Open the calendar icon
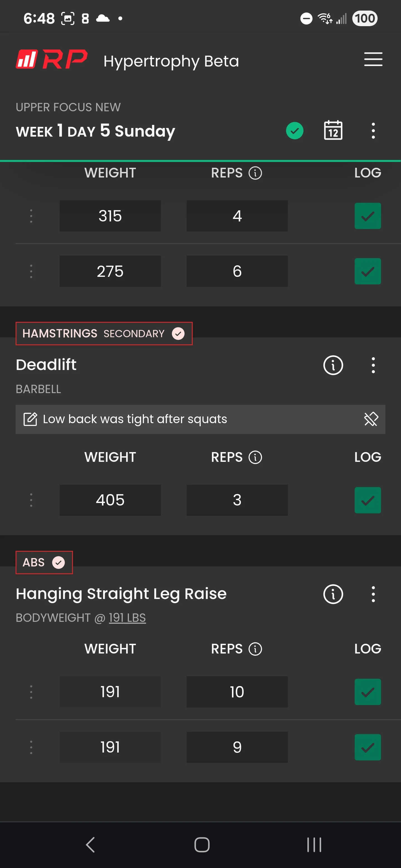The image size is (401, 868). tap(333, 130)
